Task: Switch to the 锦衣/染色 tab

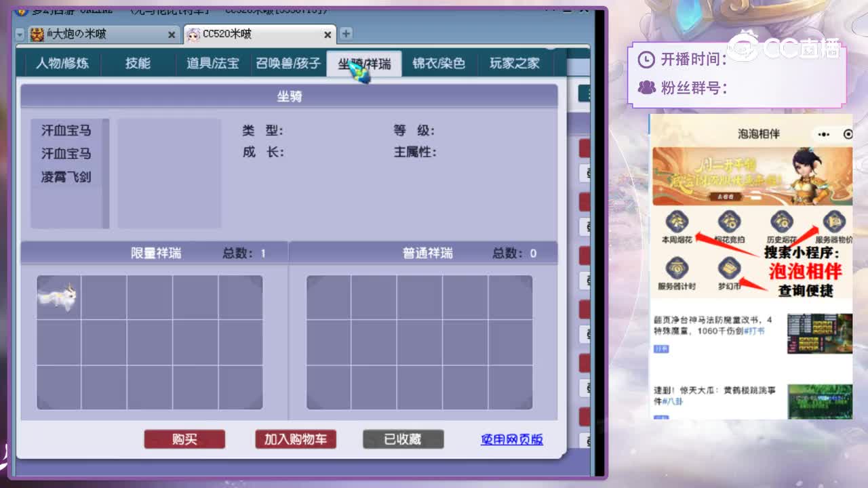Action: (439, 64)
